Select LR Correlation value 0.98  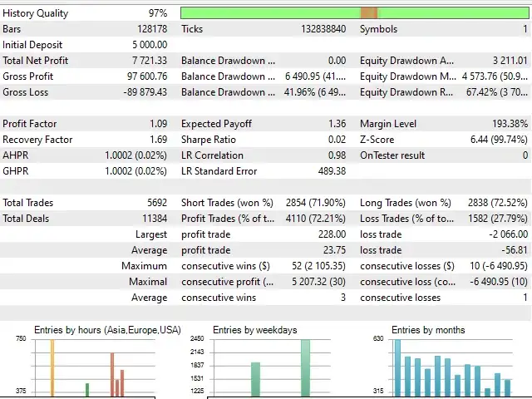[x=337, y=155]
